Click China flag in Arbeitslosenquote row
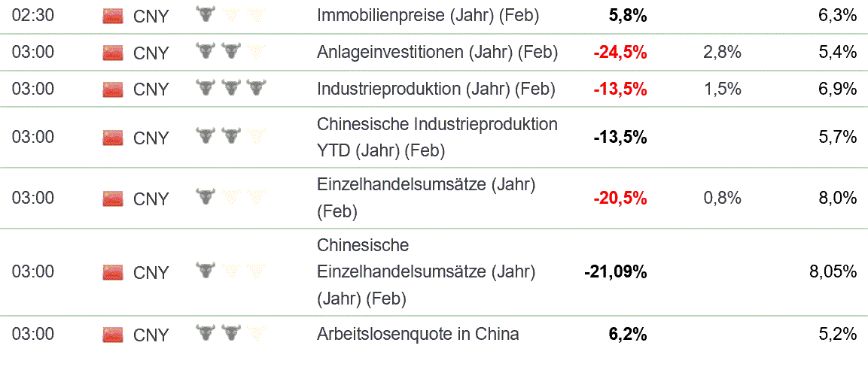The image size is (868, 388). [x=112, y=335]
